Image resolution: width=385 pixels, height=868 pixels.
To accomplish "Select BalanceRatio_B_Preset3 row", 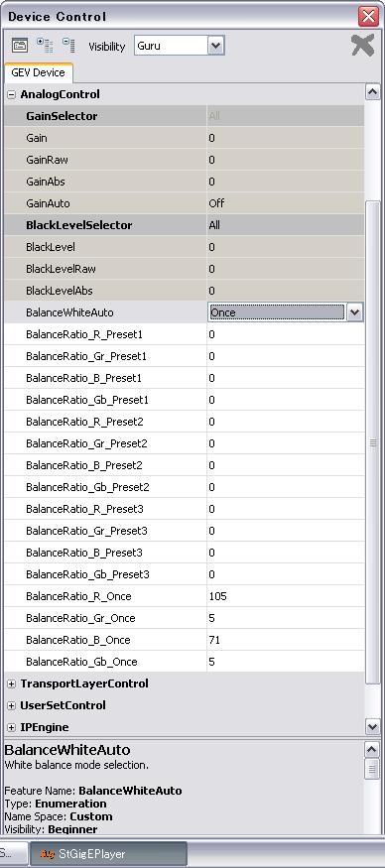I will point(184,553).
